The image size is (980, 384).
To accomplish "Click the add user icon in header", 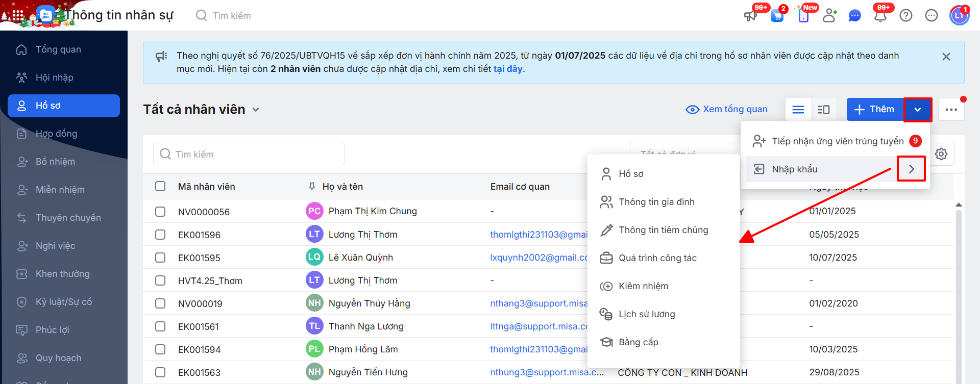I will click(x=830, y=16).
